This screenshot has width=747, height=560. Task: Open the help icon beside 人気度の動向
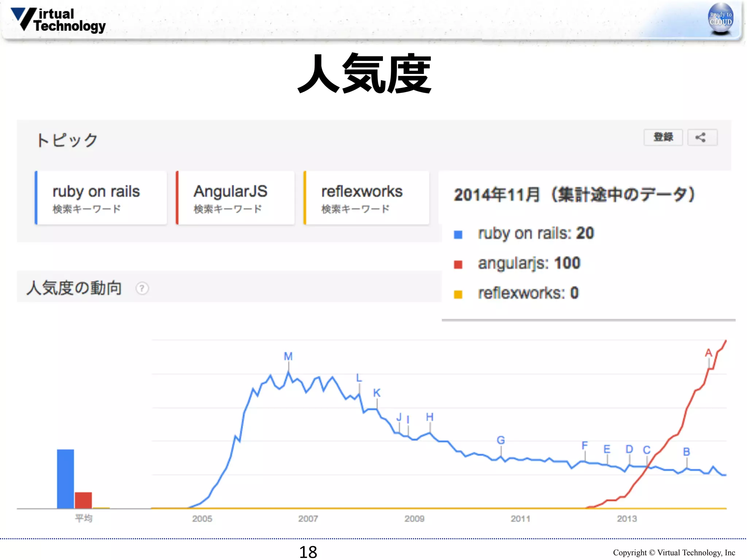[142, 288]
